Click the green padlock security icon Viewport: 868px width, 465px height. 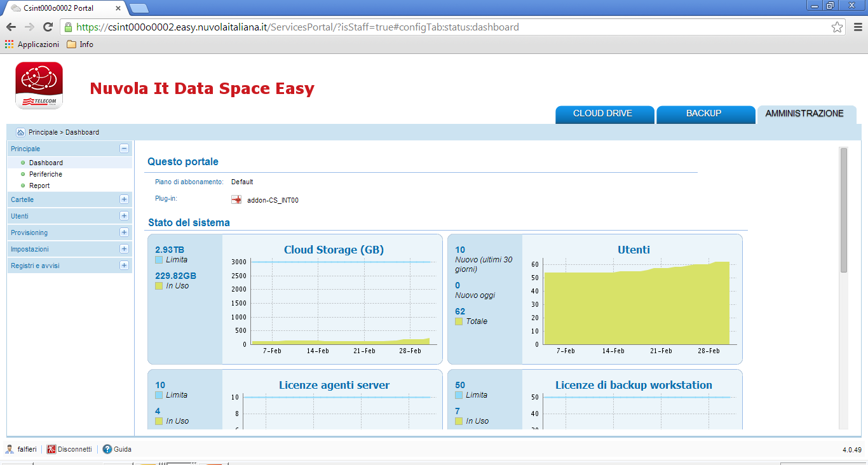point(69,27)
